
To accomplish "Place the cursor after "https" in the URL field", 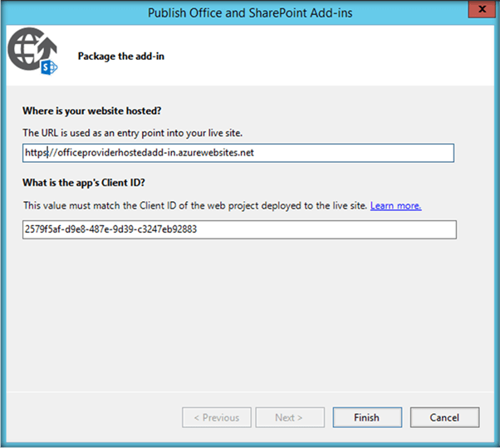I will [47, 153].
